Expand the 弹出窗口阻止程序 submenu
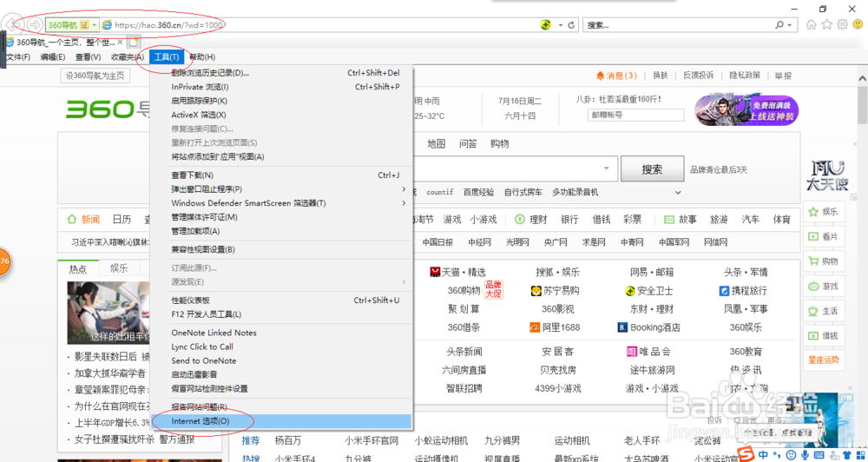Viewport: 868px width, 462px height. click(x=404, y=189)
